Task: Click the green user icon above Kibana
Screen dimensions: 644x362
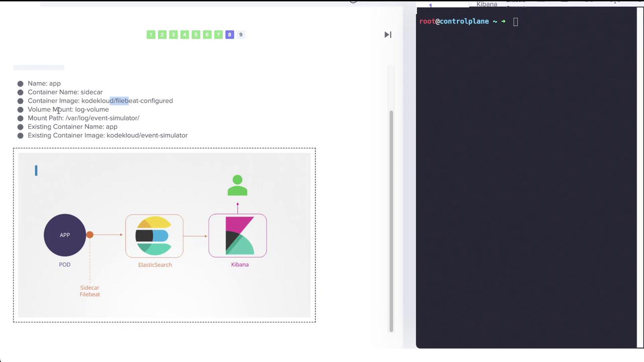Action: tap(237, 185)
